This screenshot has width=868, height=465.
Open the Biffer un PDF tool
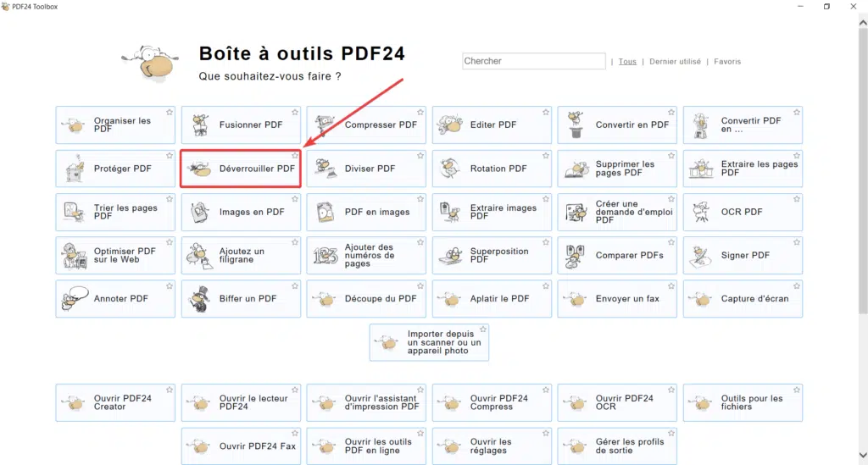tap(241, 299)
